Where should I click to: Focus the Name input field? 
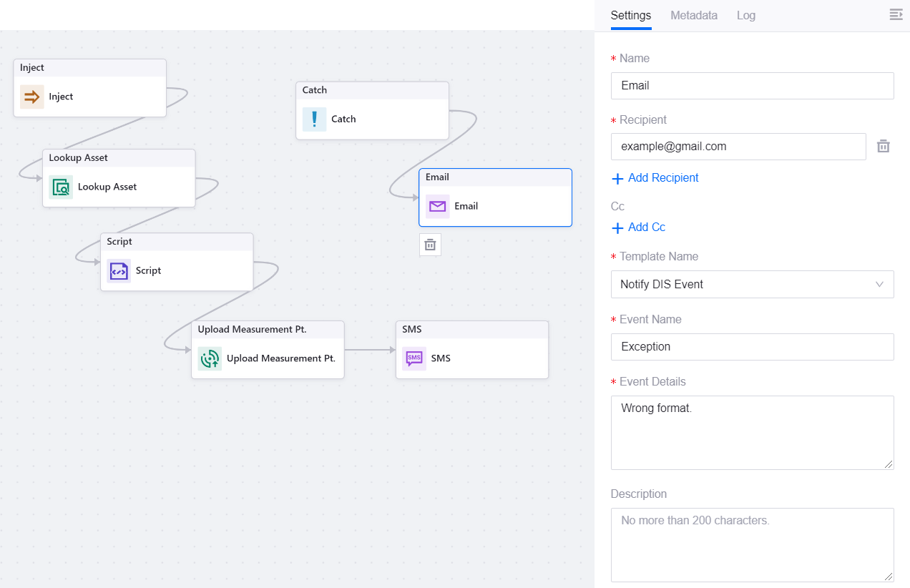[752, 86]
